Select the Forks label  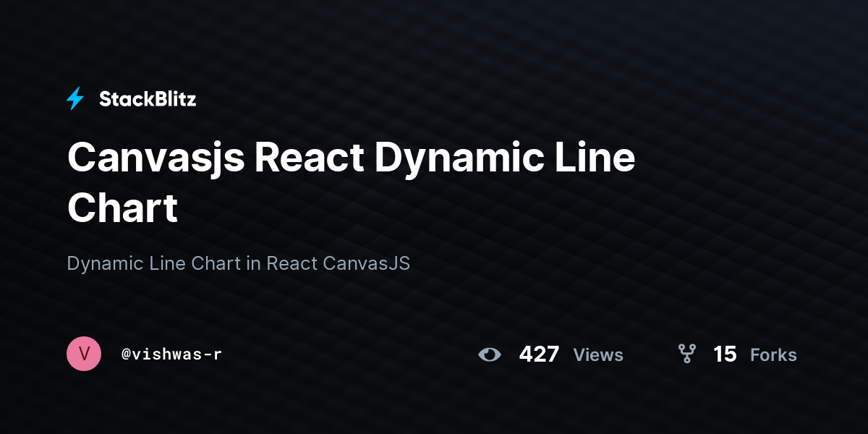point(773,355)
